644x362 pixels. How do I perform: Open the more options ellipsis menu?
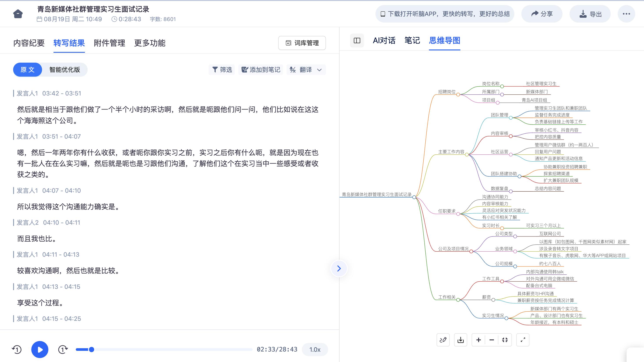coord(626,14)
